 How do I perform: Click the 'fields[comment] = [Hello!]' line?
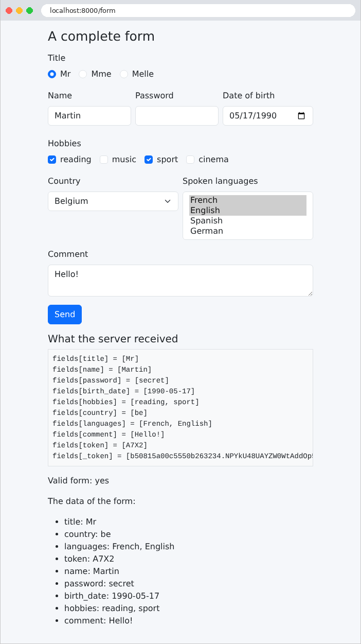[x=109, y=434]
